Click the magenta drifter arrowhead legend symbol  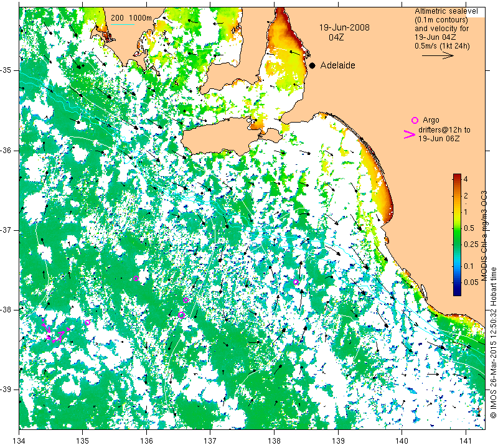[410, 134]
